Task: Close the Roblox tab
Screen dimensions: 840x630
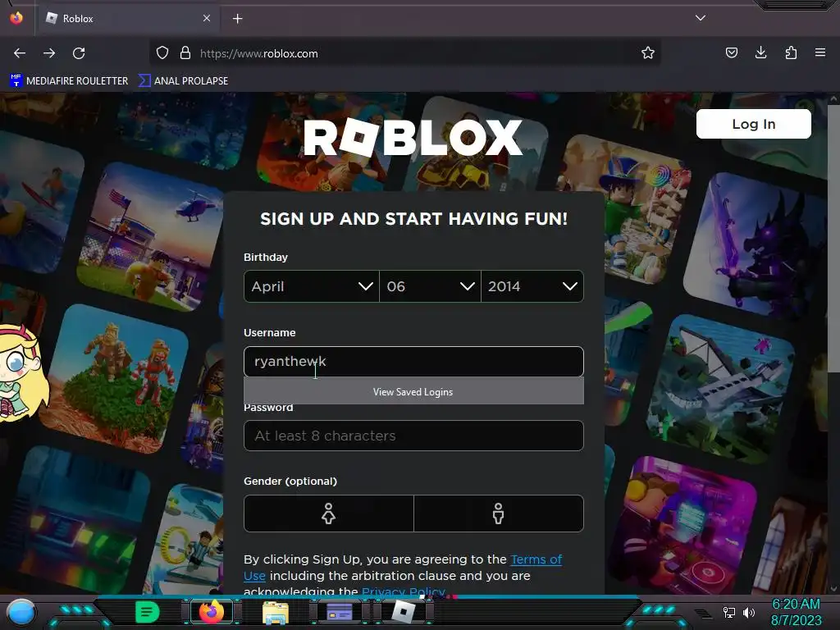Action: coord(207,18)
